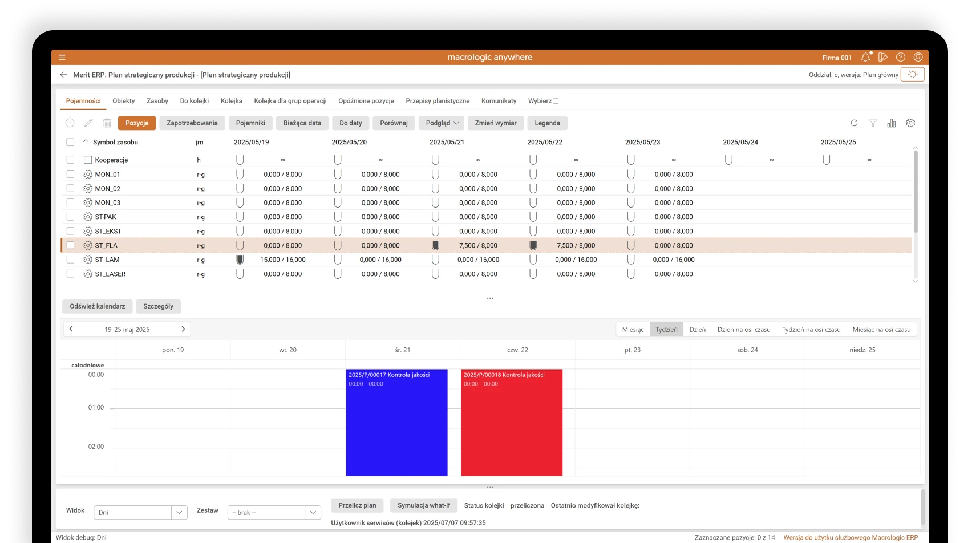The height and width of the screenshot is (543, 980).
Task: Toggle the light theme sun button
Action: [x=912, y=75]
